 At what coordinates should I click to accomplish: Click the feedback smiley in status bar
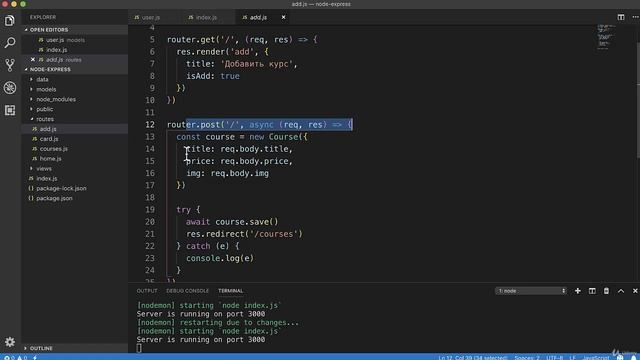pyautogui.click(x=620, y=357)
